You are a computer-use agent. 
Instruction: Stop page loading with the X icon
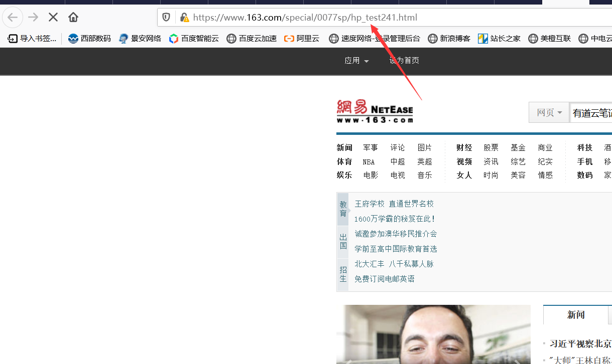(53, 18)
